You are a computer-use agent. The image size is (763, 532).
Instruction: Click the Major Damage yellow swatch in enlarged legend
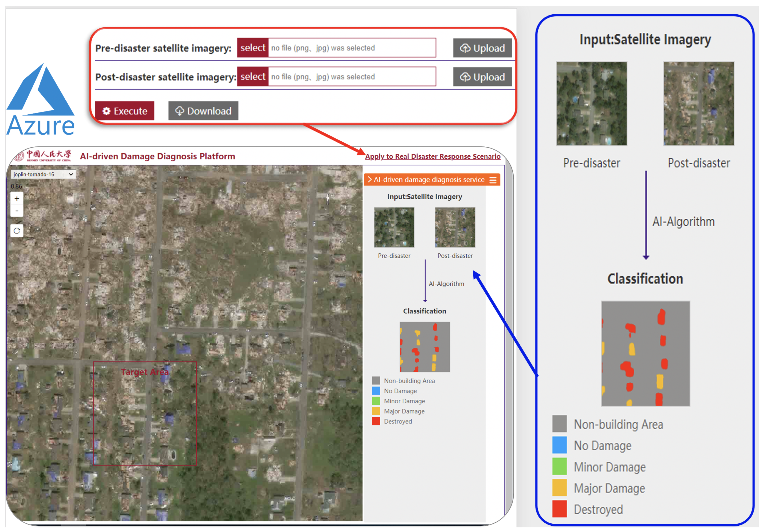[559, 488]
